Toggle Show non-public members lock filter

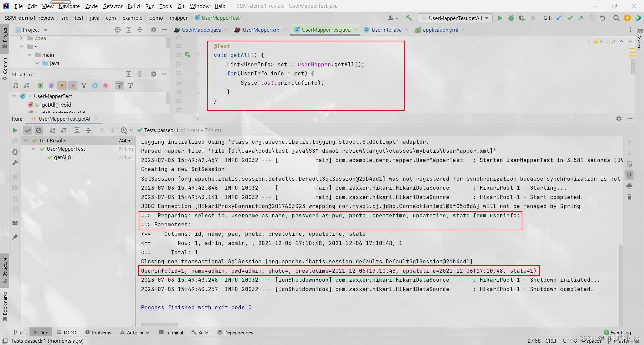pyautogui.click(x=73, y=86)
